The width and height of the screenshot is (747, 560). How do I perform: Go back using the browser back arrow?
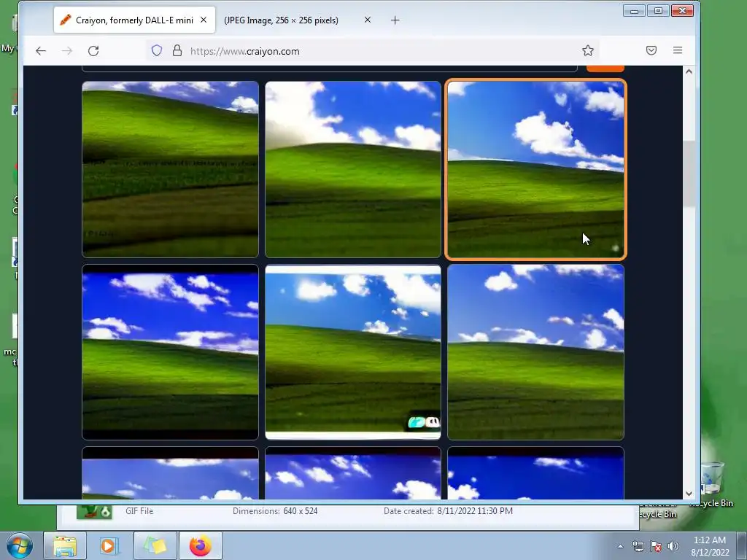coord(41,51)
